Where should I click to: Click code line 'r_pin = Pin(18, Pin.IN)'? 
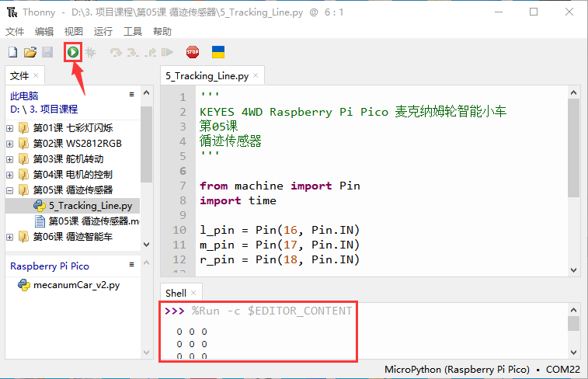tap(280, 259)
